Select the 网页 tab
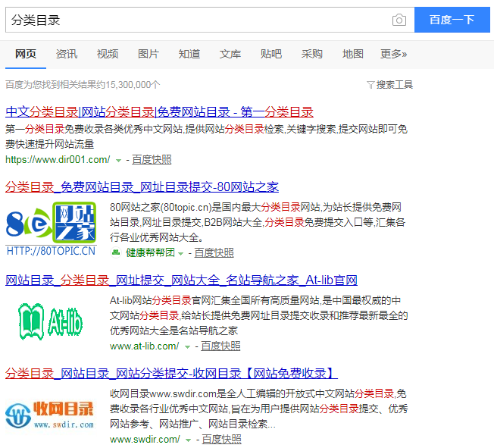Screen dimensions: 494x448 click(x=26, y=54)
